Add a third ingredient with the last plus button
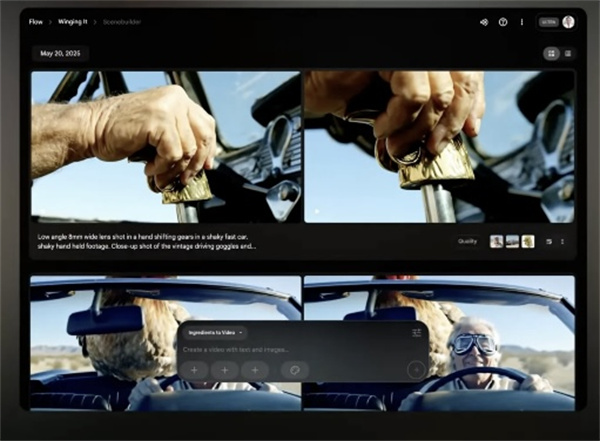Image resolution: width=600 pixels, height=441 pixels. [x=255, y=370]
